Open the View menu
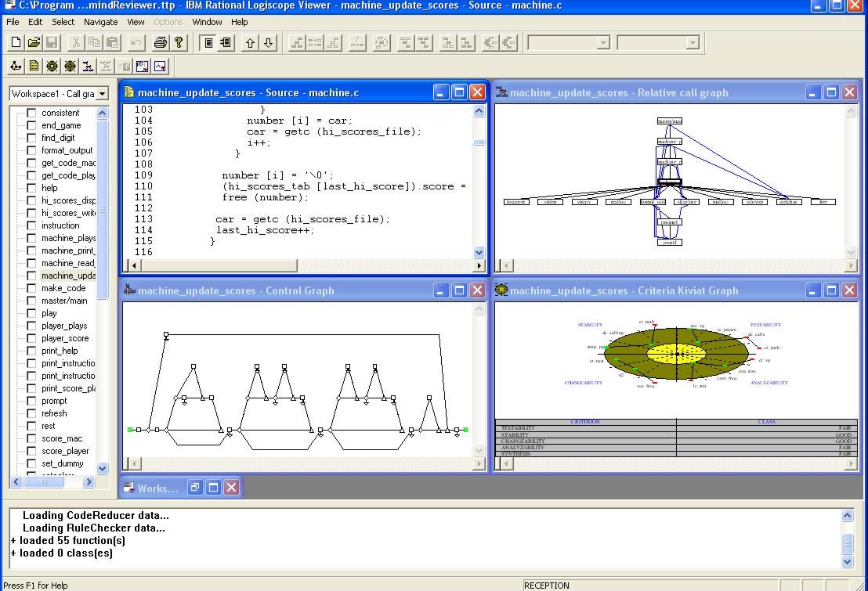 136,22
